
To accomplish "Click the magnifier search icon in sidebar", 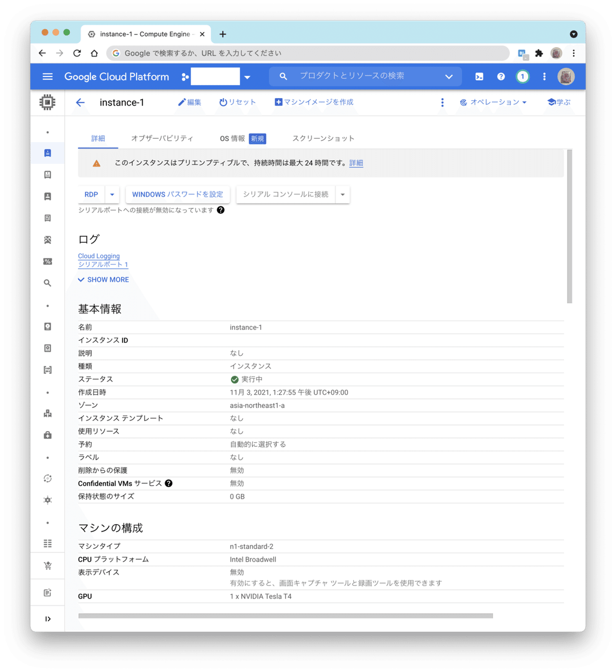I will click(47, 283).
